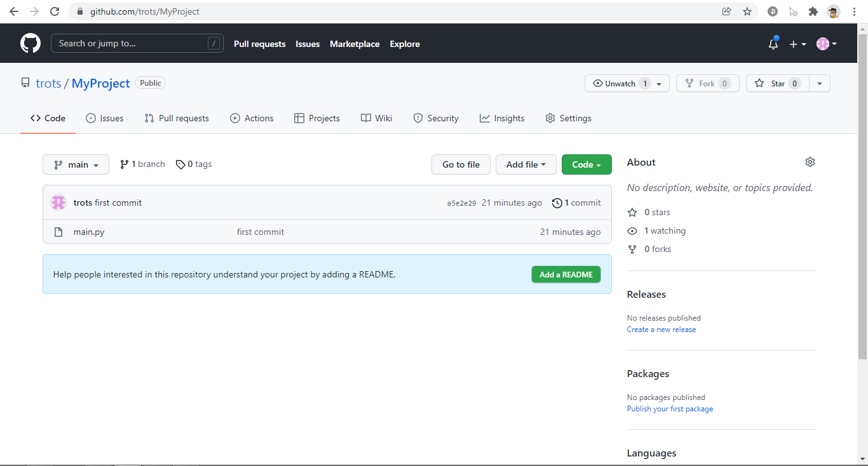The image size is (868, 466).
Task: Bookmark this page with the star icon
Action: click(747, 11)
